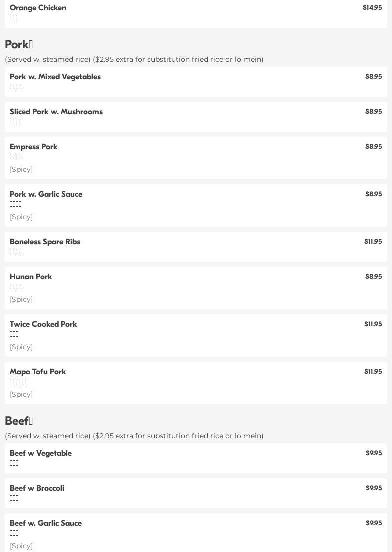The height and width of the screenshot is (552, 392).
Task: Choose the Empress Pork dish
Action: click(x=34, y=147)
